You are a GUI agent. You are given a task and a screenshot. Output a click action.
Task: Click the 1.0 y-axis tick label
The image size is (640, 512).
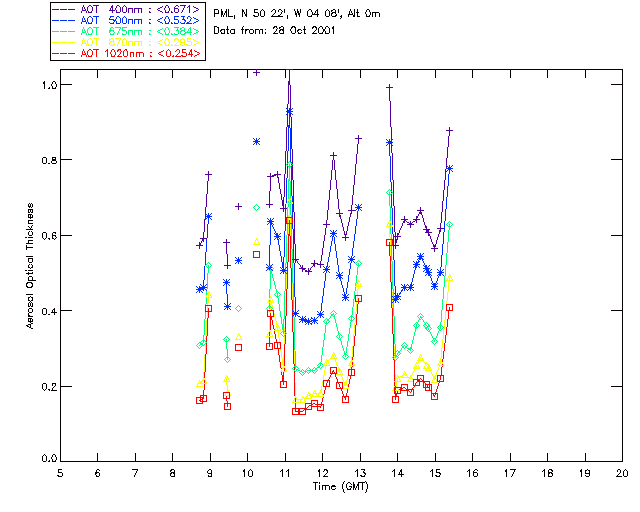point(49,85)
